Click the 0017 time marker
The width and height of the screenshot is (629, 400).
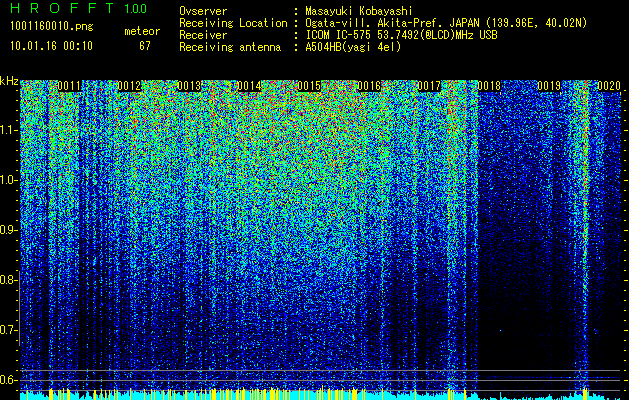tap(429, 86)
